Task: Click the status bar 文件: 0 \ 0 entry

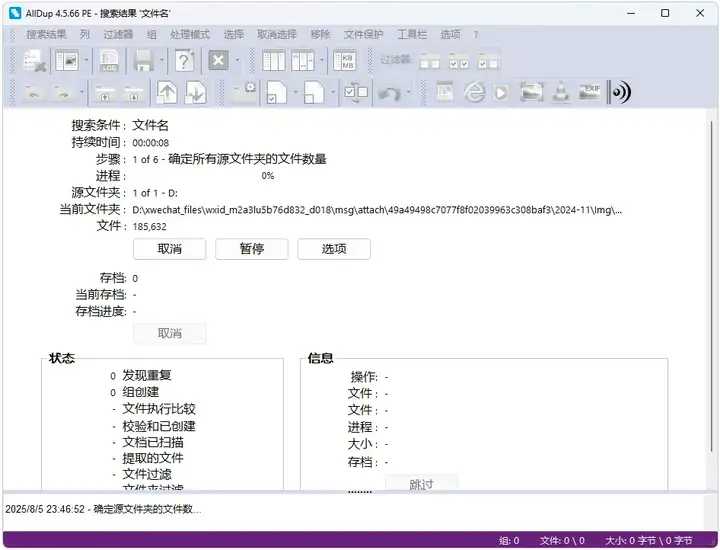Action: [562, 540]
